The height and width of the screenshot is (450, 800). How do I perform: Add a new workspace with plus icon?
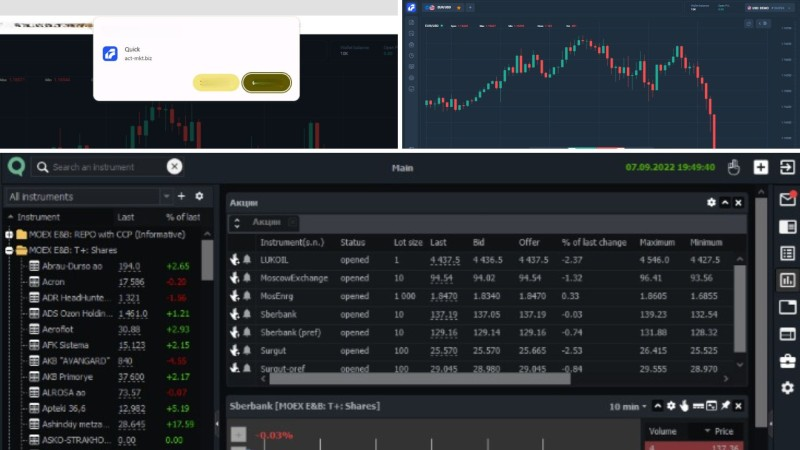[x=761, y=167]
